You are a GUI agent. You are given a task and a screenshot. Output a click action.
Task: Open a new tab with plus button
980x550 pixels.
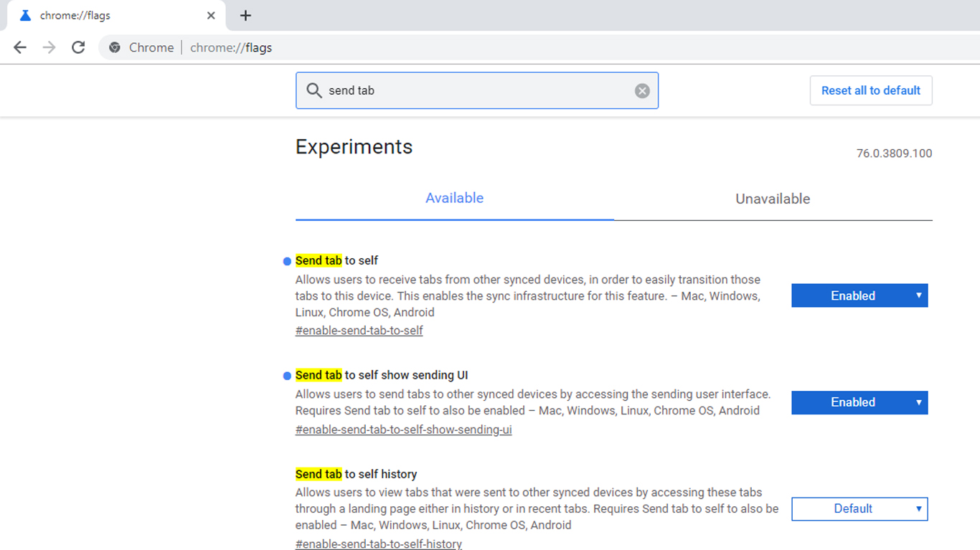[245, 15]
